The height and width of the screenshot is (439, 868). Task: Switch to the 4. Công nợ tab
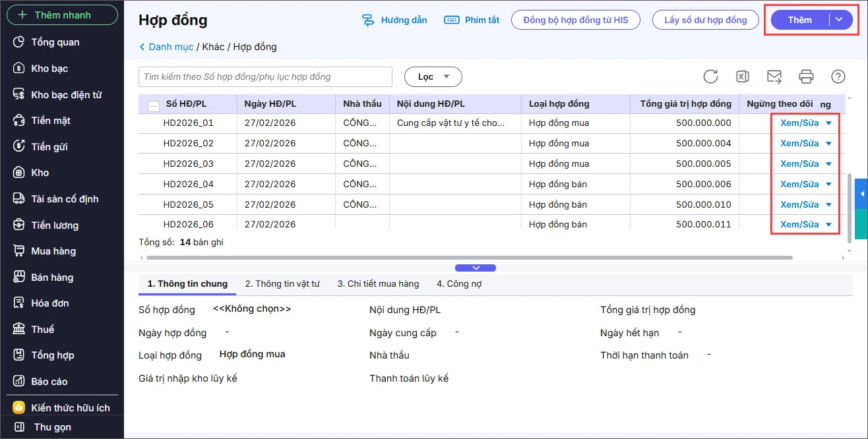coord(460,283)
